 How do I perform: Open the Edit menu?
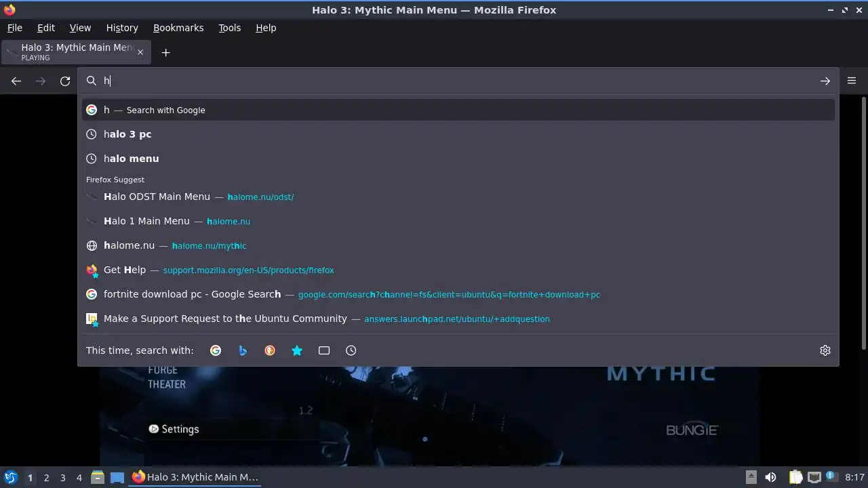46,28
